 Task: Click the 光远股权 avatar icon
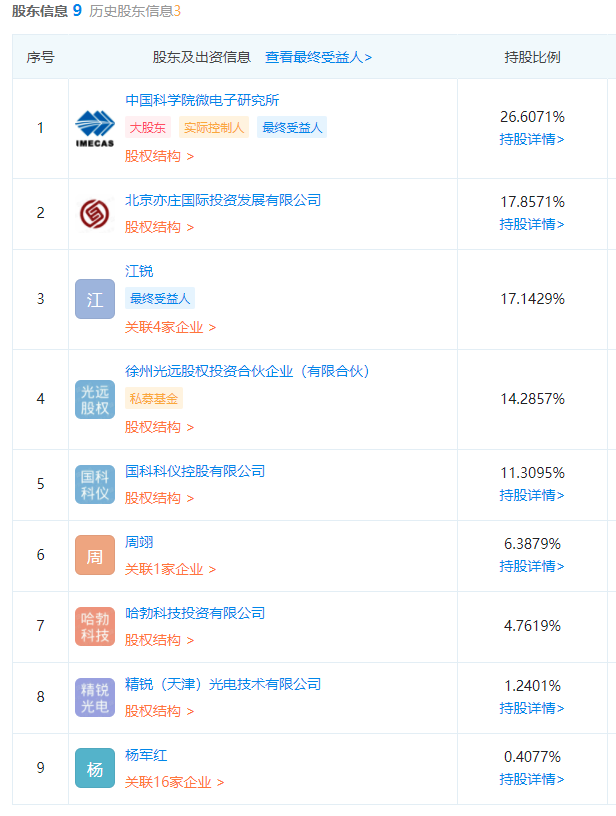coord(95,399)
